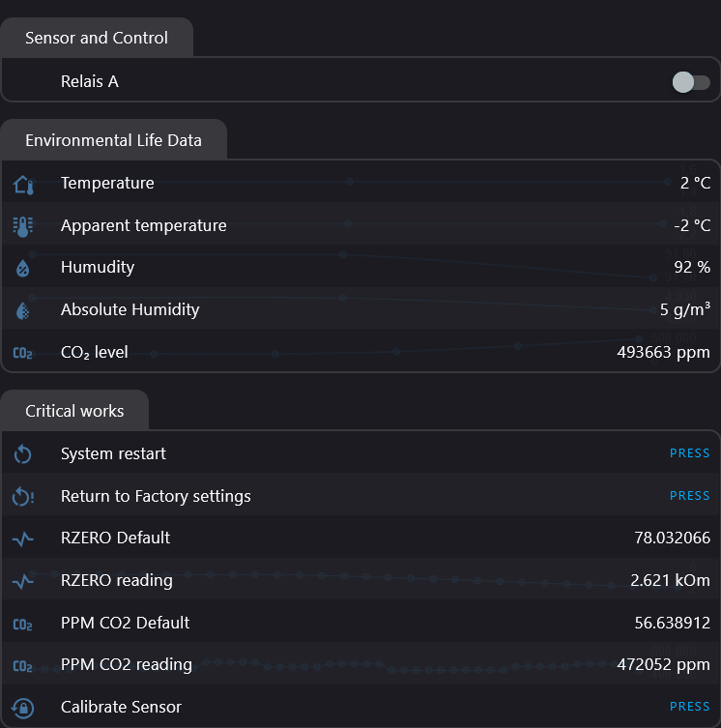The width and height of the screenshot is (721, 728).
Task: Click the CO₂ level icon
Action: tap(23, 353)
